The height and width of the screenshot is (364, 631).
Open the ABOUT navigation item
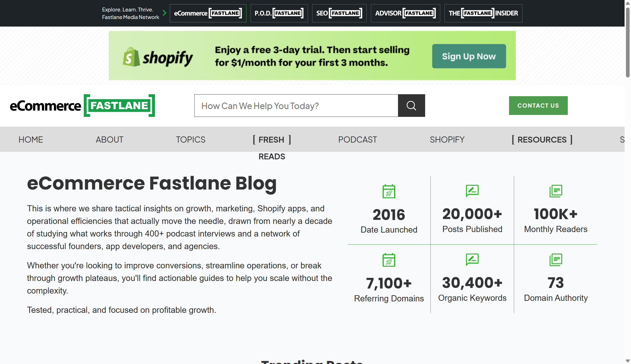(109, 140)
